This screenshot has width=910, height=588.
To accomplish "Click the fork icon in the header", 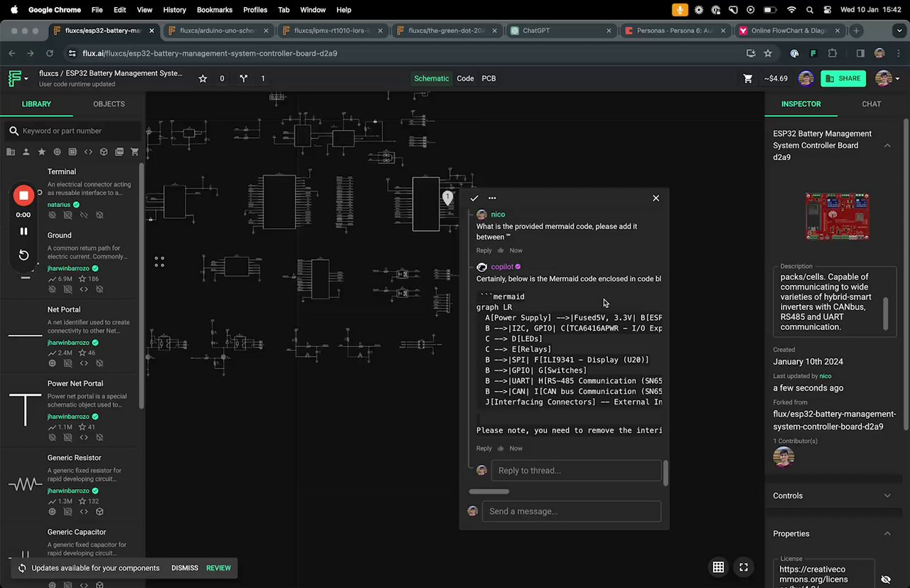I will pyautogui.click(x=244, y=78).
